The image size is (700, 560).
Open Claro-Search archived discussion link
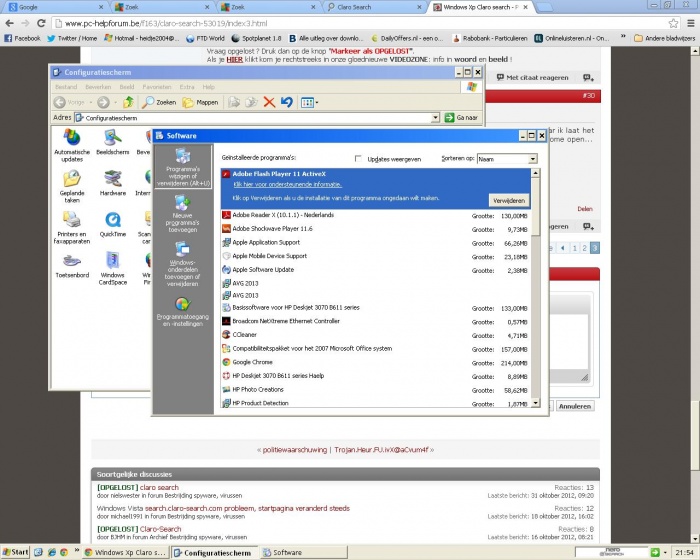click(x=161, y=529)
